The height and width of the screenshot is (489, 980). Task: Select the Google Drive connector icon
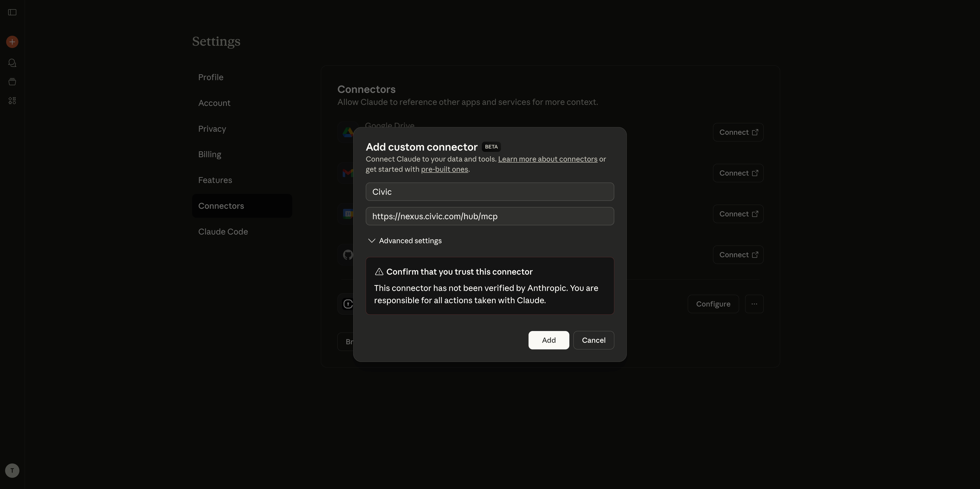pos(347,132)
